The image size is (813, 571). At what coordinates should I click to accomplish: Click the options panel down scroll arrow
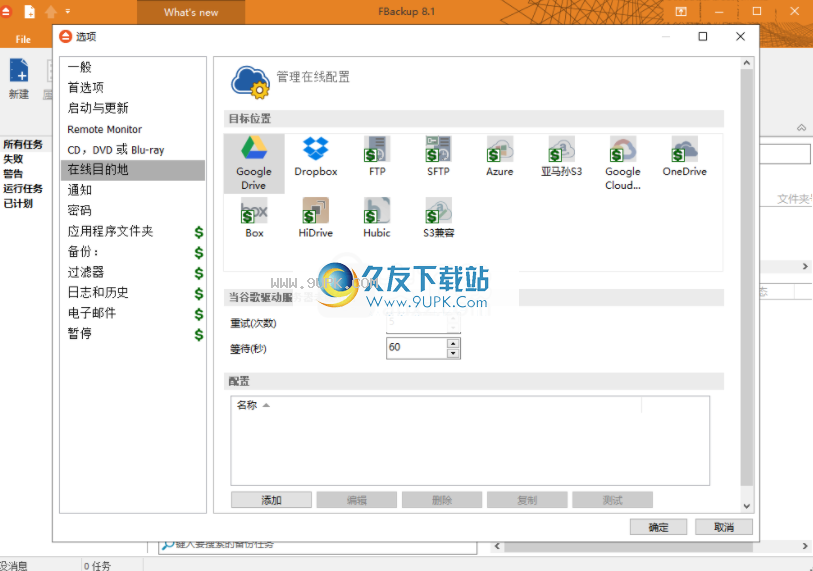point(747,506)
